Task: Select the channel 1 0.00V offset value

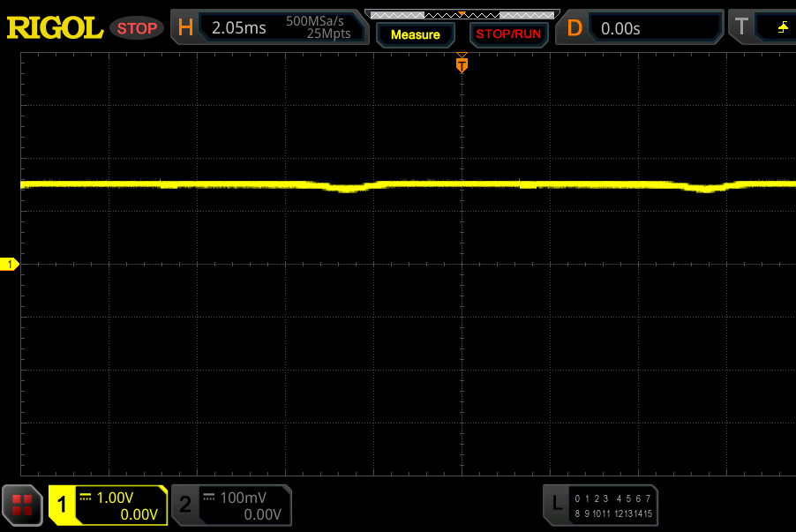Action: (x=139, y=514)
